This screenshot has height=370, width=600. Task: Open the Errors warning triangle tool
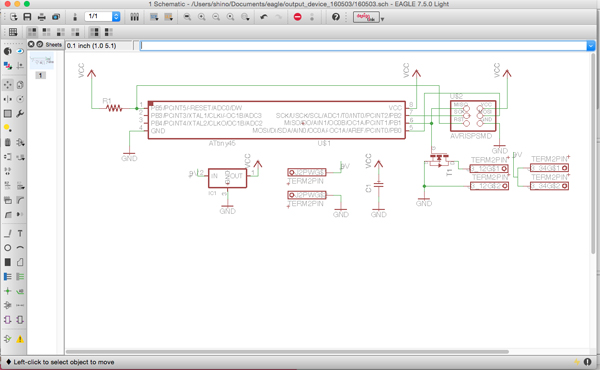click(x=20, y=339)
